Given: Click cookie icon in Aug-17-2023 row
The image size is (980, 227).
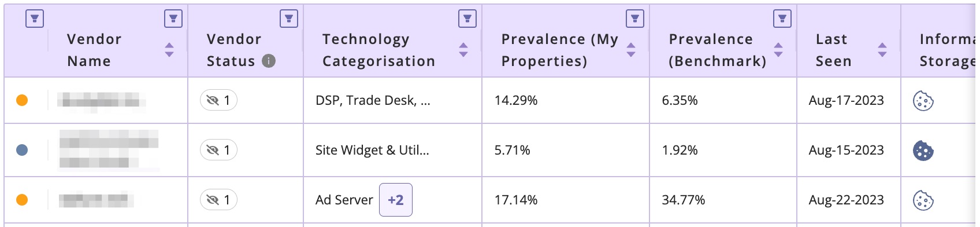Looking at the screenshot, I should pyautogui.click(x=923, y=101).
